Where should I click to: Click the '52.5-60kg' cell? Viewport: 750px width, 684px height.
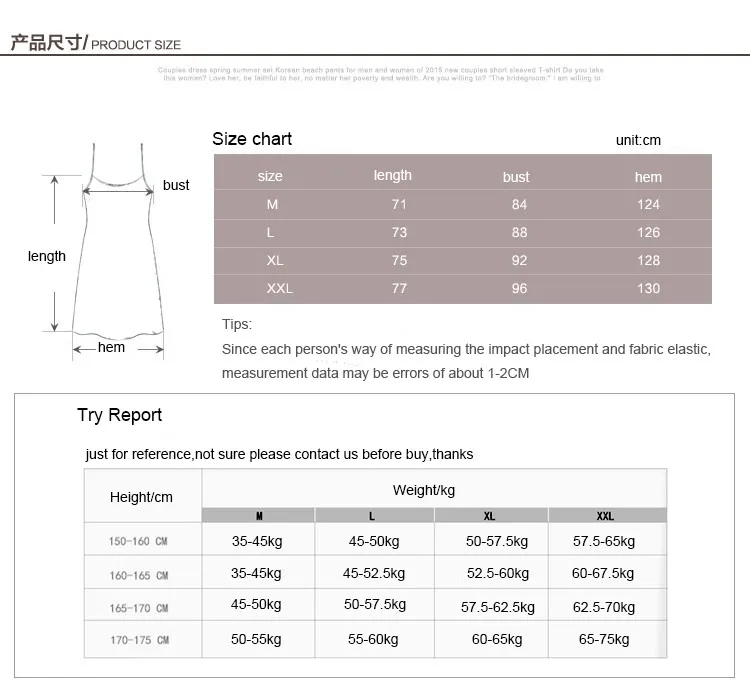tap(498, 573)
